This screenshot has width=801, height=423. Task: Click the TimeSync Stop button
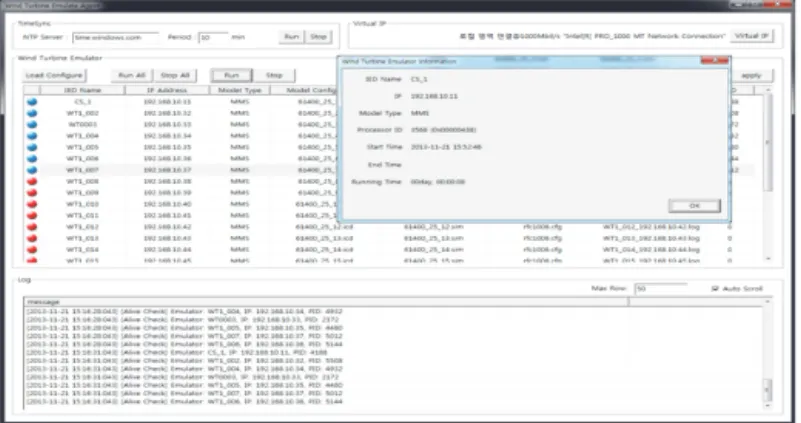(x=318, y=37)
